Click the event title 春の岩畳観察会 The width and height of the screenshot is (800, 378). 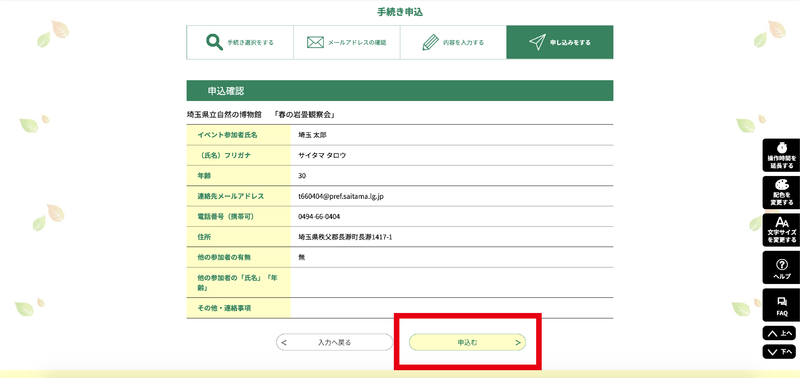[304, 115]
